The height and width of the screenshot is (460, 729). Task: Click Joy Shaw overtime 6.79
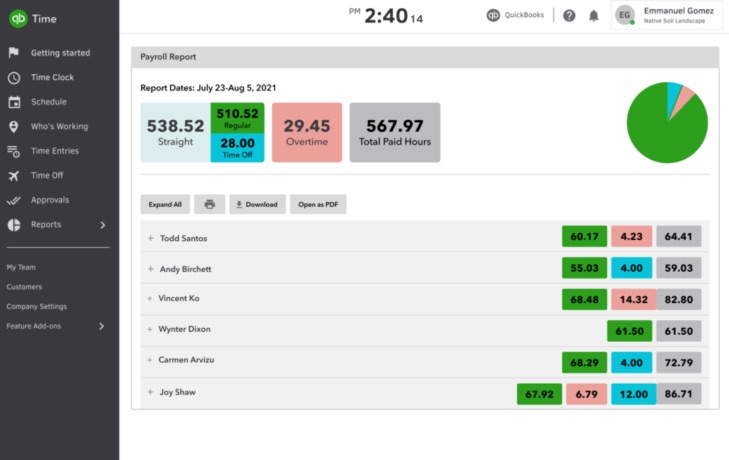pyautogui.click(x=586, y=394)
